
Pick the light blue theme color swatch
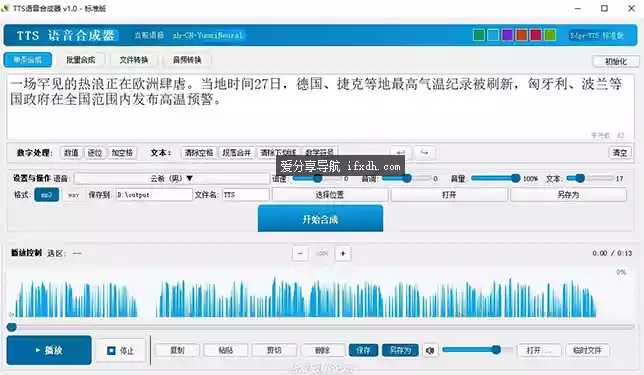(493, 35)
